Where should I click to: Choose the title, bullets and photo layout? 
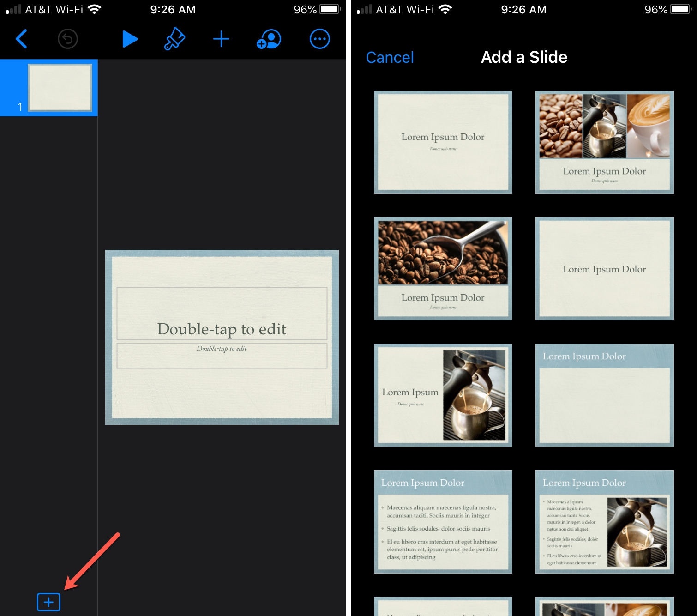(x=605, y=522)
